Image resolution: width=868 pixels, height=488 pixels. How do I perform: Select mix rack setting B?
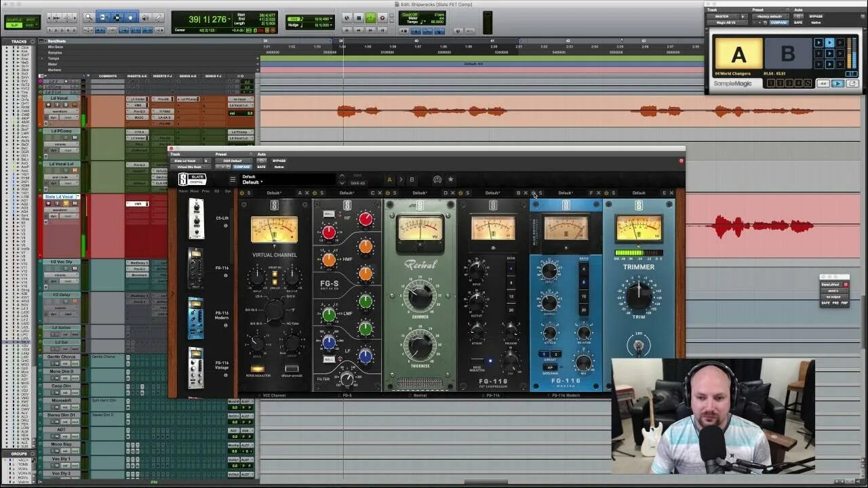pyautogui.click(x=412, y=180)
